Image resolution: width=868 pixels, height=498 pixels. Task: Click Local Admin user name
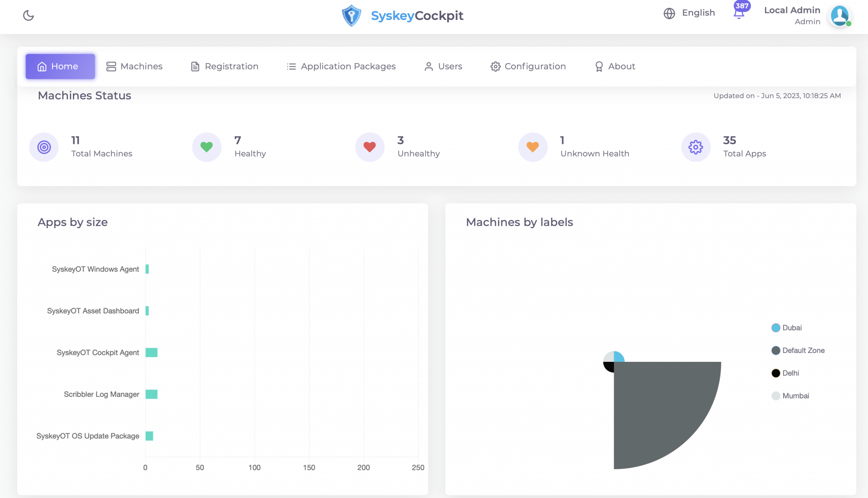(792, 10)
